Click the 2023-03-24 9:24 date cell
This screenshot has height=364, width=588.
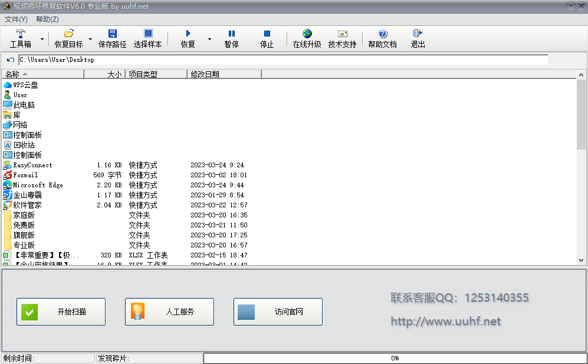tap(217, 165)
